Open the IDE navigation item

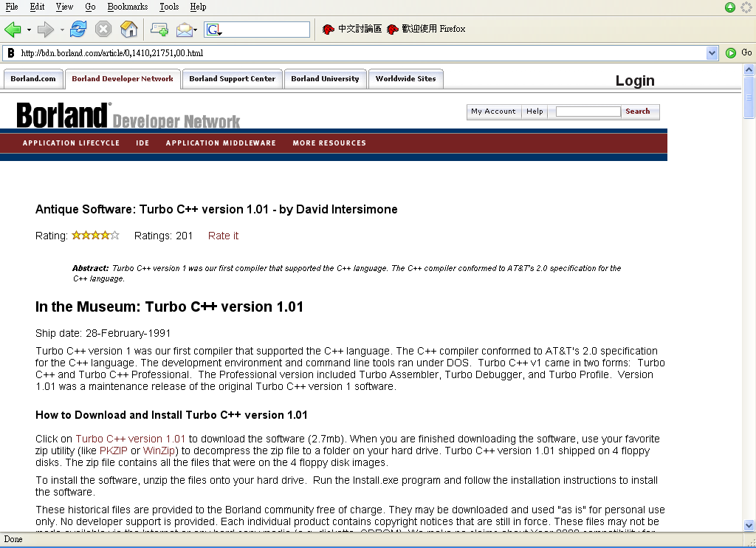click(142, 143)
